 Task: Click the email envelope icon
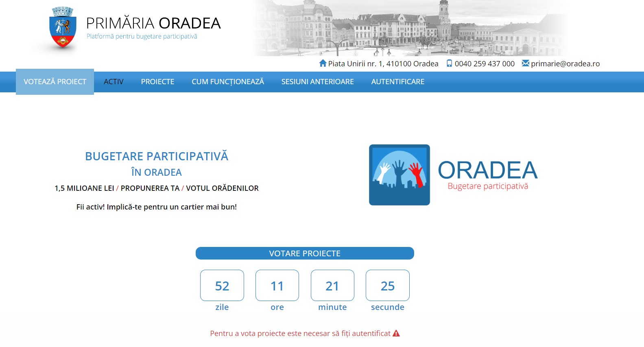click(525, 63)
